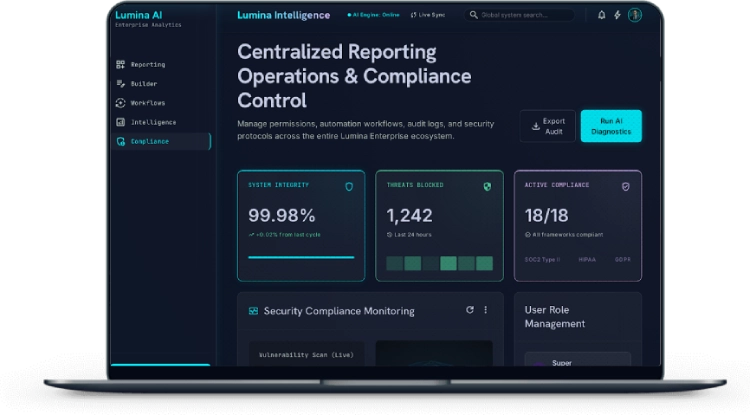Refresh Security Compliance Monitoring panel

point(470,310)
